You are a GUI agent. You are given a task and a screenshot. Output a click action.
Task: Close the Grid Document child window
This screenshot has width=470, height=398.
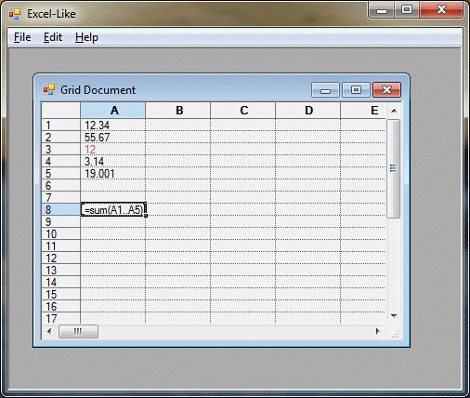(387, 90)
